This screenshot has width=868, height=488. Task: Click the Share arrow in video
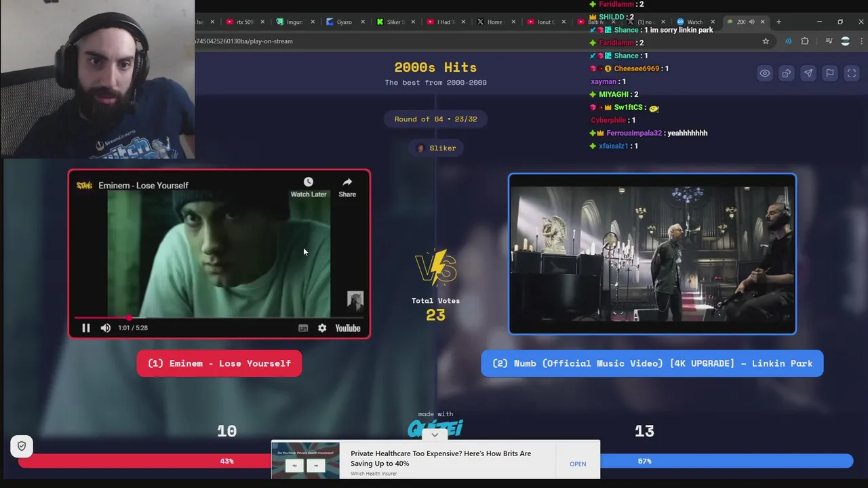pos(347,182)
